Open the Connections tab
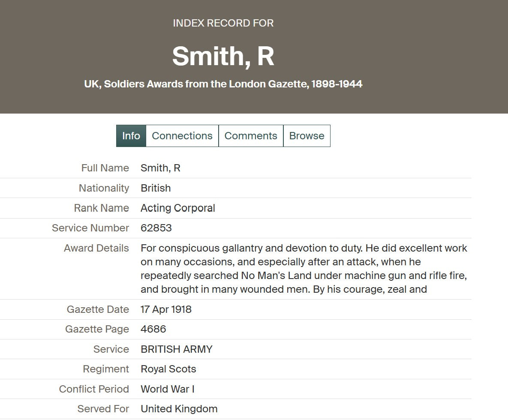 182,136
